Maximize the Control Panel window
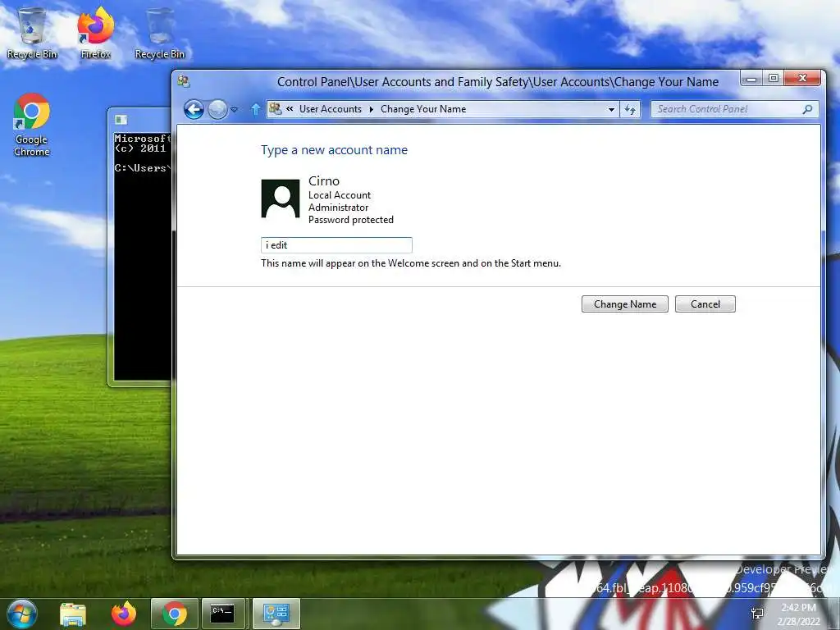This screenshot has height=630, width=840. (773, 79)
